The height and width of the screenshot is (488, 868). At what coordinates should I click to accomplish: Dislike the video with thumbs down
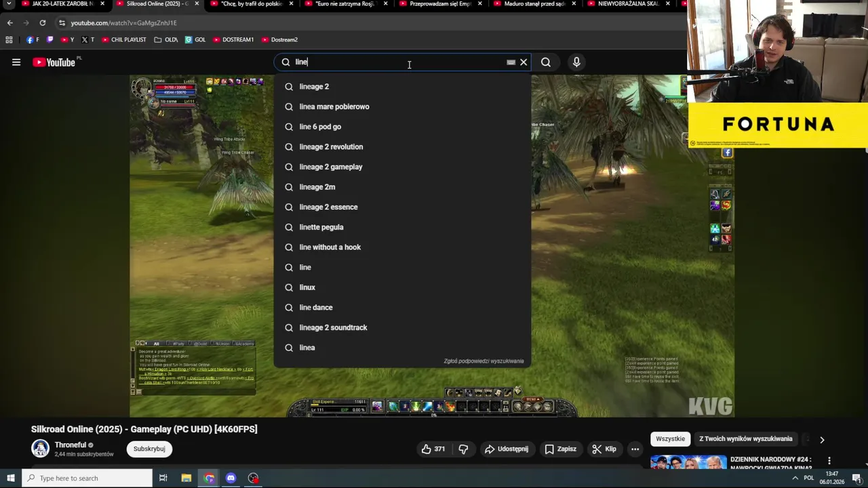click(464, 449)
